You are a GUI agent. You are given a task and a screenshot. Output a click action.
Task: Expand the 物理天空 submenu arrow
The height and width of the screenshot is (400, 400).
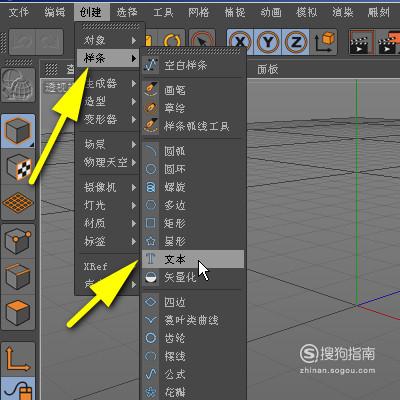tap(134, 162)
